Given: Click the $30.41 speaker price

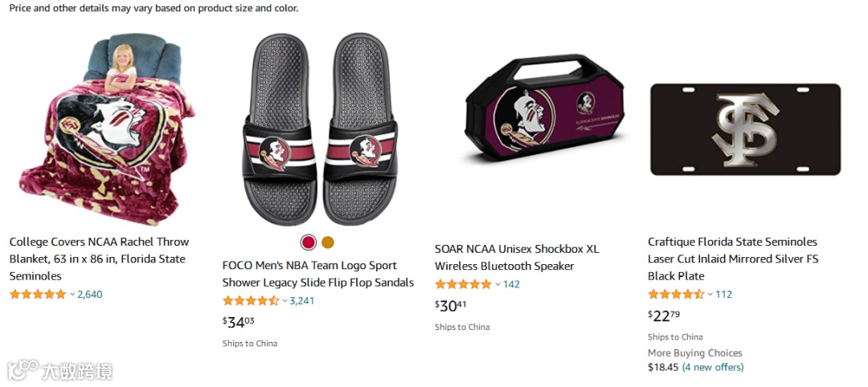Looking at the screenshot, I should [452, 305].
